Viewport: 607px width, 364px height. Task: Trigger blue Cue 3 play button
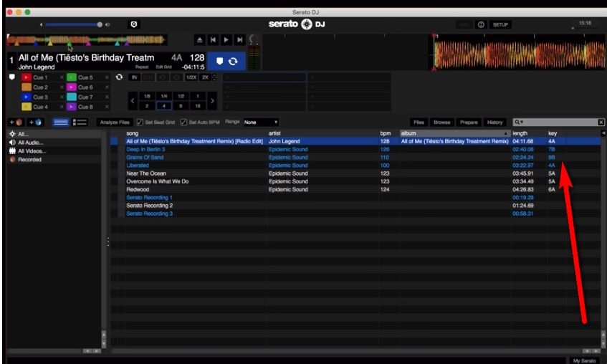click(x=27, y=97)
